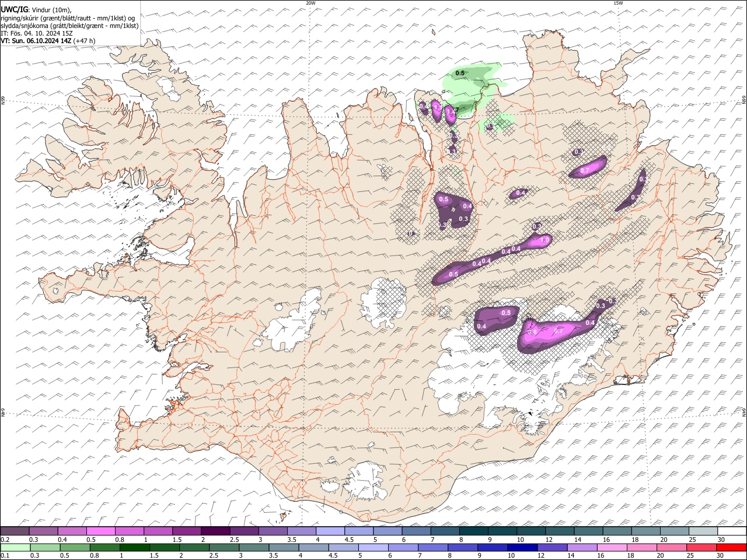The height and width of the screenshot is (560, 747).
Task: Pick upper legend dark purple swatch between 2 and 2.5
Action: pyautogui.click(x=215, y=531)
